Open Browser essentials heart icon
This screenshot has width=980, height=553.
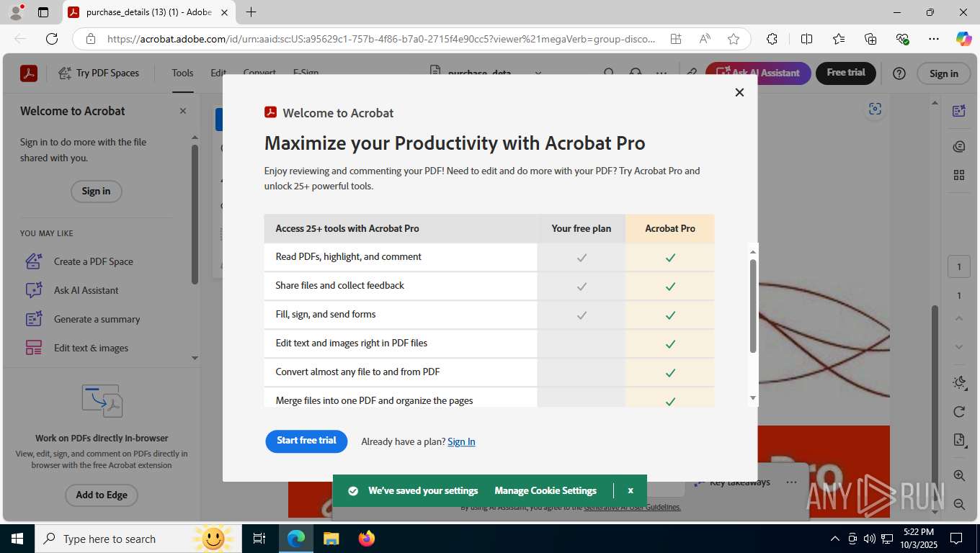tap(902, 39)
